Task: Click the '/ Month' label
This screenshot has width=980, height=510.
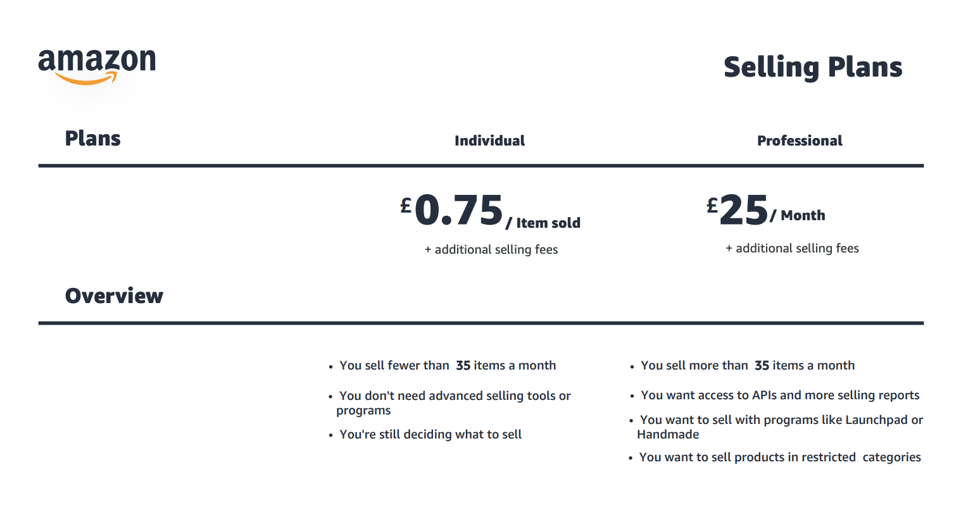Action: (798, 215)
